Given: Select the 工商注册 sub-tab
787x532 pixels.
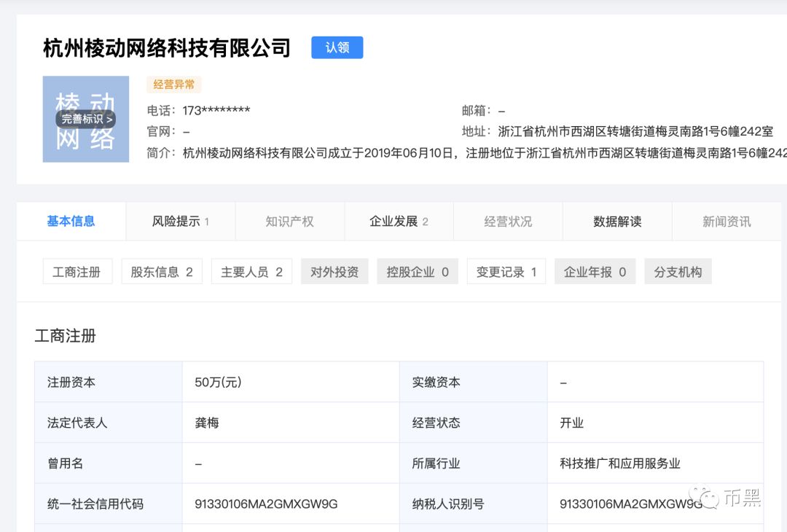Looking at the screenshot, I should pyautogui.click(x=77, y=272).
